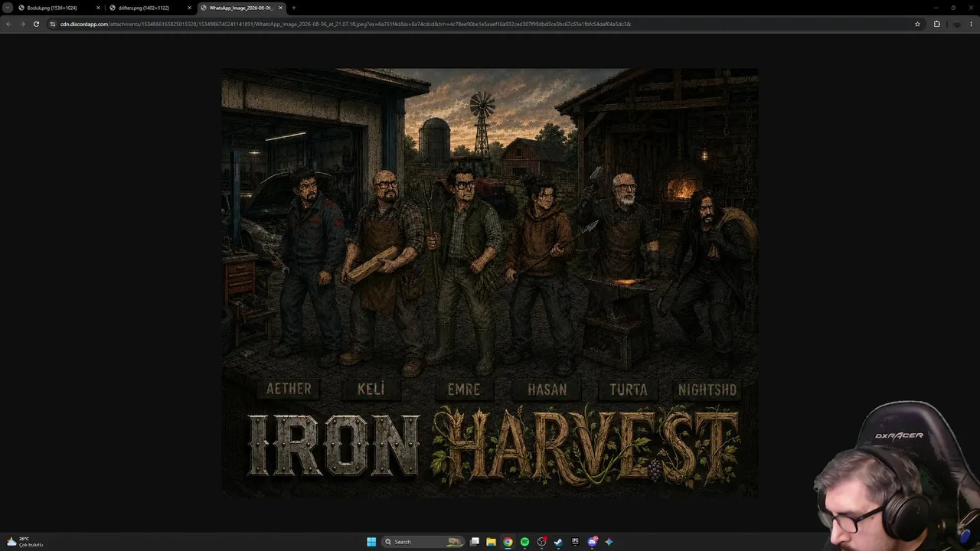
Task: Open the colorful star app on taskbar
Action: click(609, 542)
